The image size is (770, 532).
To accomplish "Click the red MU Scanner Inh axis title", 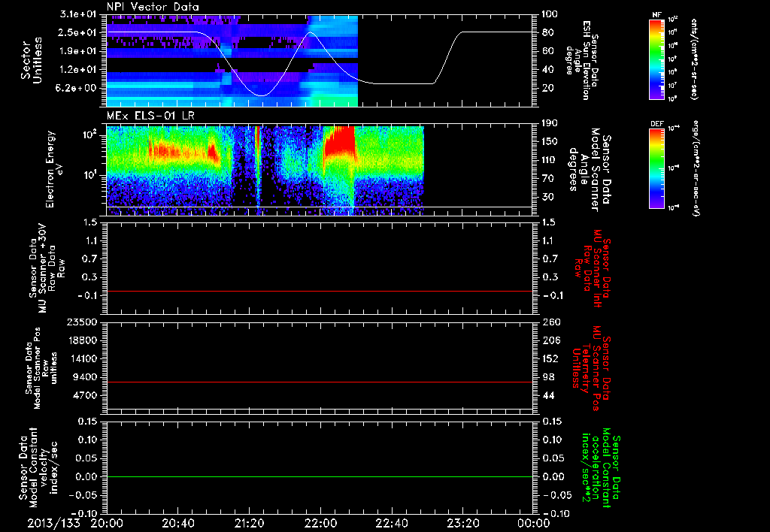I will 593,268.
